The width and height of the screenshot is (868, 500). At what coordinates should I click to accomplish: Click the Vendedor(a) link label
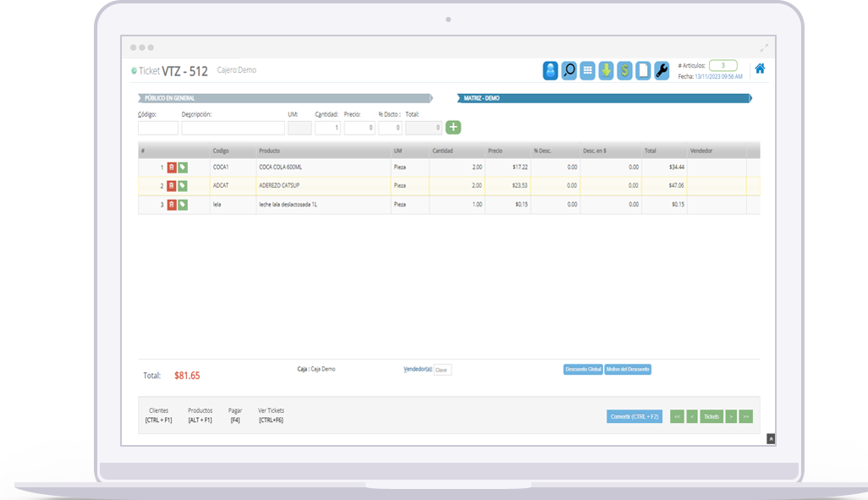coord(418,370)
